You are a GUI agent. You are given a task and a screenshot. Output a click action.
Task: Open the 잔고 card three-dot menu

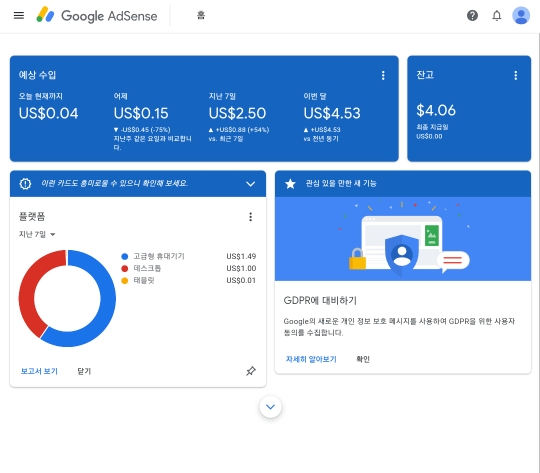(x=516, y=75)
